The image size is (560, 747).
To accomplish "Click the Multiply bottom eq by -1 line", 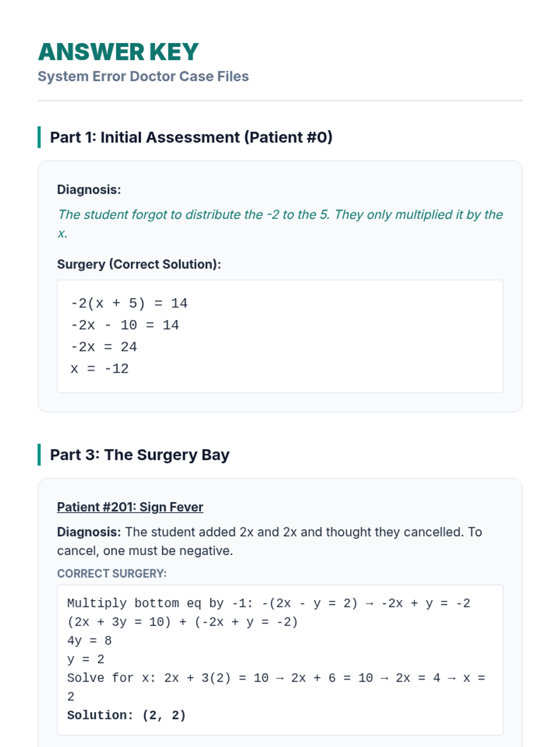I will 268,603.
